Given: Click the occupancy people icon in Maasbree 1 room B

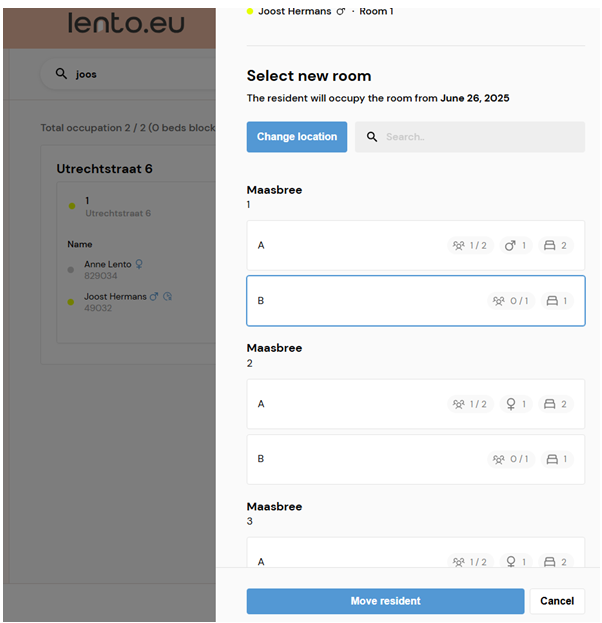Looking at the screenshot, I should [x=499, y=301].
